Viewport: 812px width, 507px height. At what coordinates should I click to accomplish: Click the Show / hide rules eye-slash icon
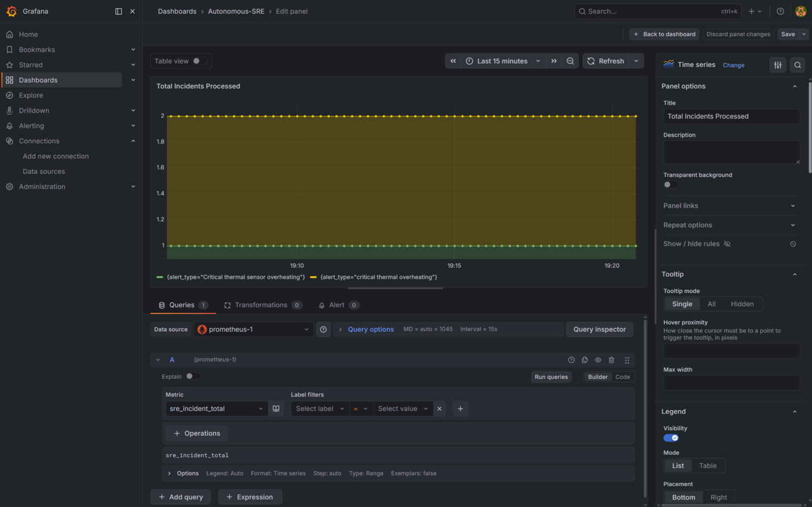pyautogui.click(x=728, y=244)
